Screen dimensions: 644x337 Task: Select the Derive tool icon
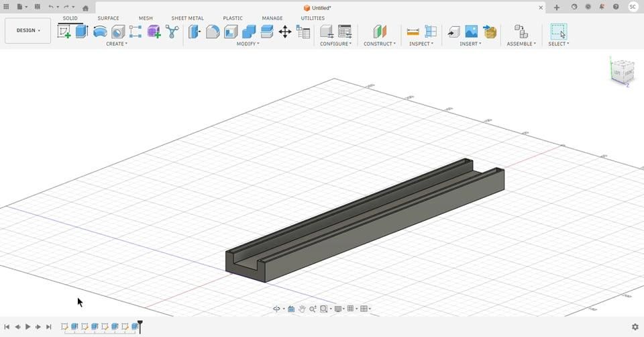pos(172,32)
